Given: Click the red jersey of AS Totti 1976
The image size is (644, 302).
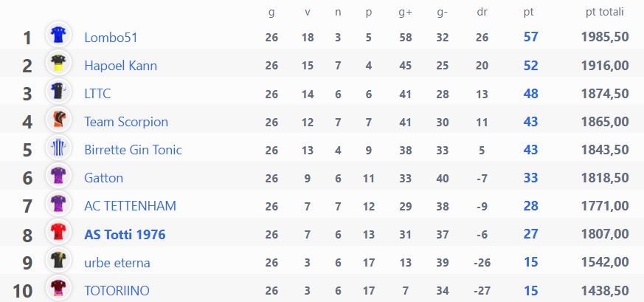Looking at the screenshot, I should [x=58, y=232].
